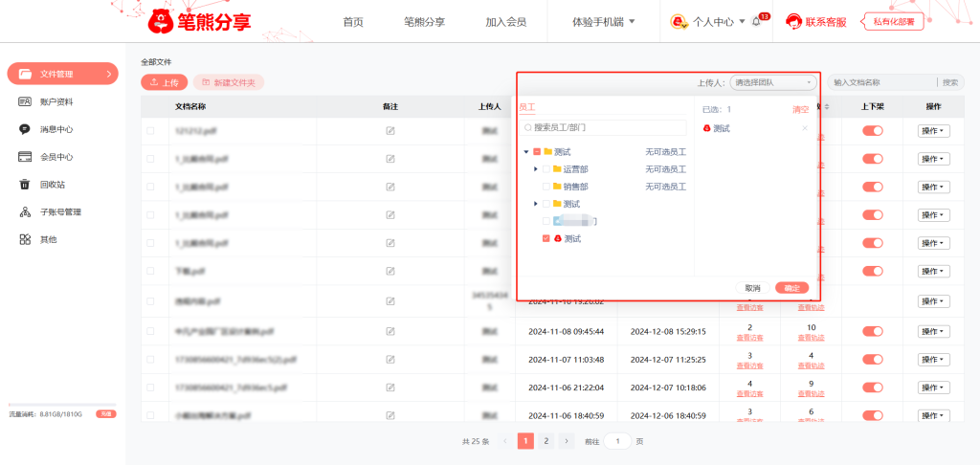The image size is (980, 465).
Task: Click the 联系客服 headset link
Action: coord(816,22)
